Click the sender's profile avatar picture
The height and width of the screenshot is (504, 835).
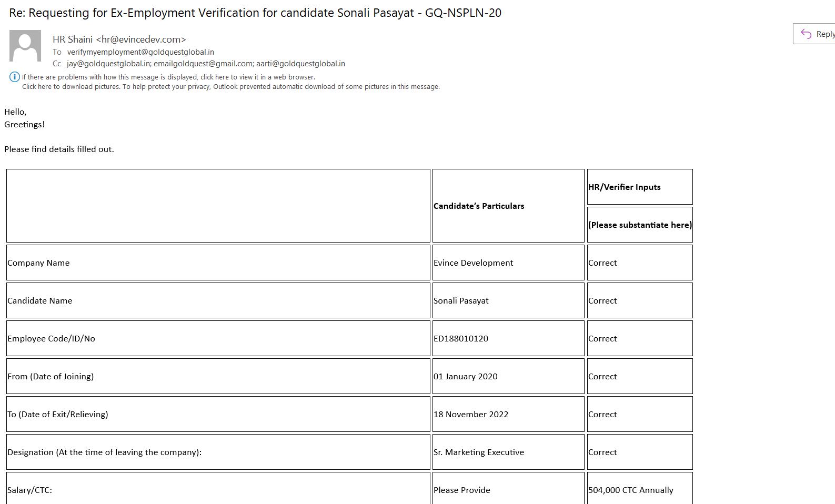[x=25, y=46]
